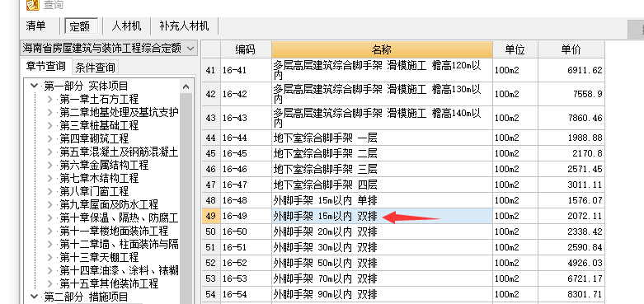Open the 补充人材机 tab
Viewport: 644px width, 304px height.
pyautogui.click(x=185, y=26)
